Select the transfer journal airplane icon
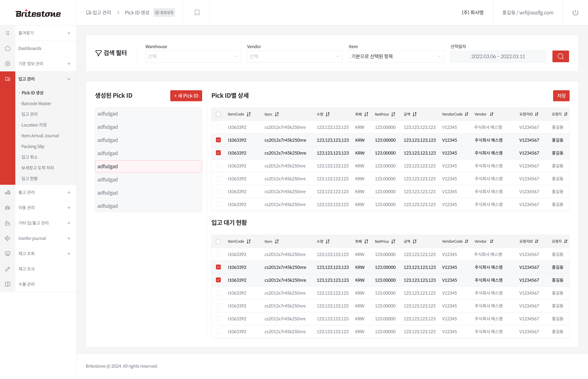Screen dimensions: 588x379 click(x=8, y=238)
